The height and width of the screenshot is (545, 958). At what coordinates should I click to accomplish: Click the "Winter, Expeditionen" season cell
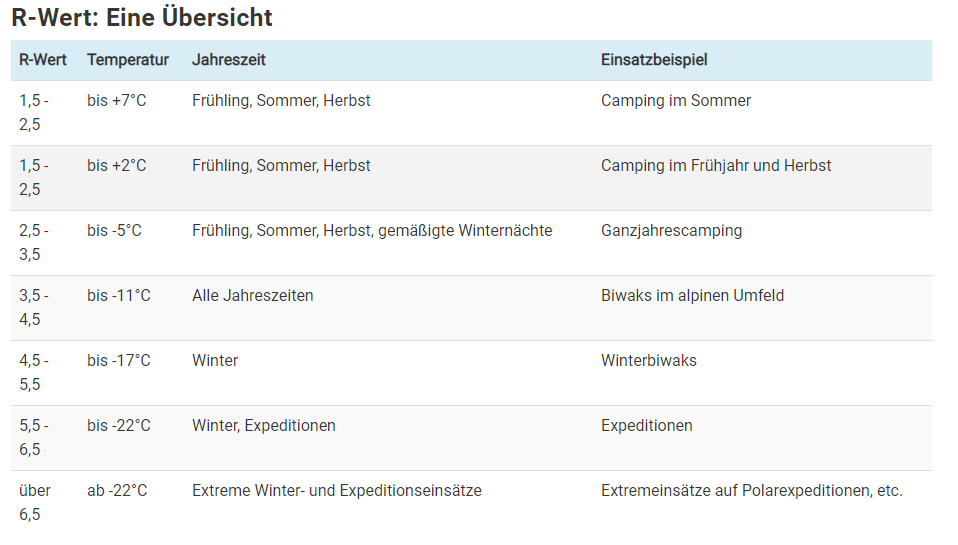(x=264, y=426)
